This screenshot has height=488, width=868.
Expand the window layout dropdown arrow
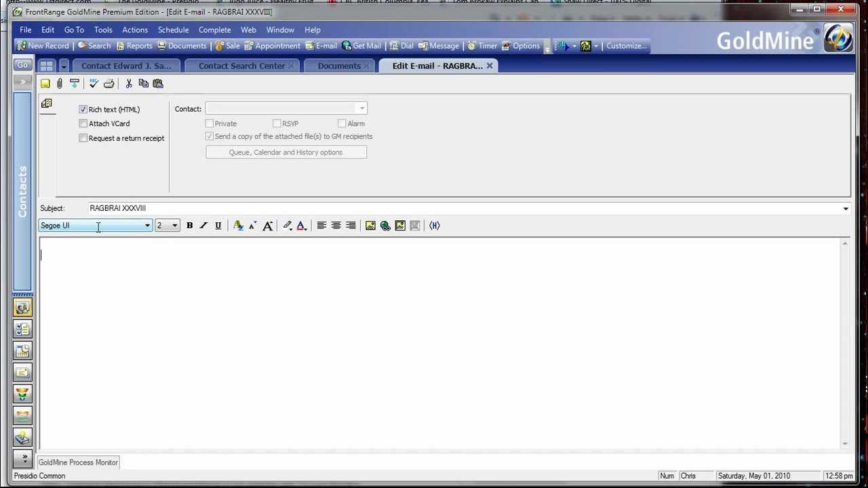tap(64, 66)
